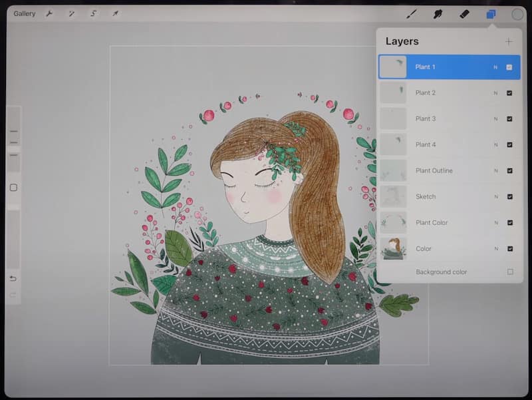Select the Plant 4 layer
The image size is (532, 400).
(x=439, y=144)
